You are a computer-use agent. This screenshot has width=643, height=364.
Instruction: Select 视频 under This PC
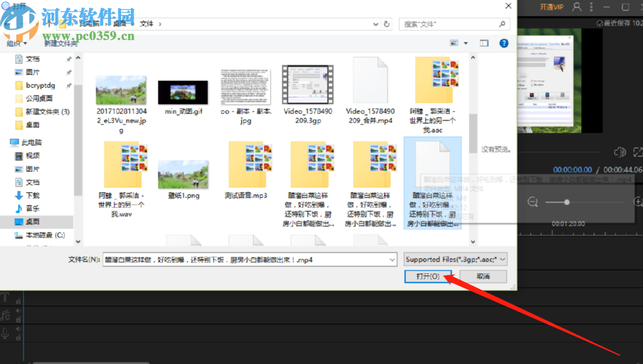33,156
